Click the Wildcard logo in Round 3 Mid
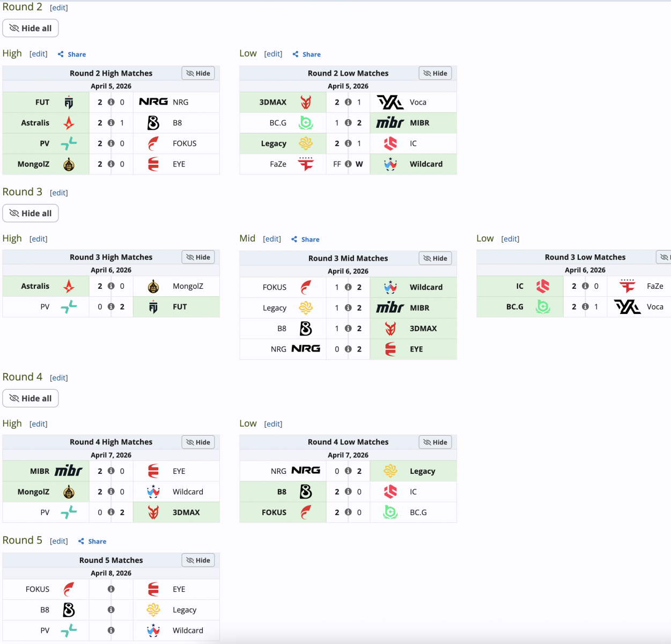The height and width of the screenshot is (644, 671). [x=390, y=288]
